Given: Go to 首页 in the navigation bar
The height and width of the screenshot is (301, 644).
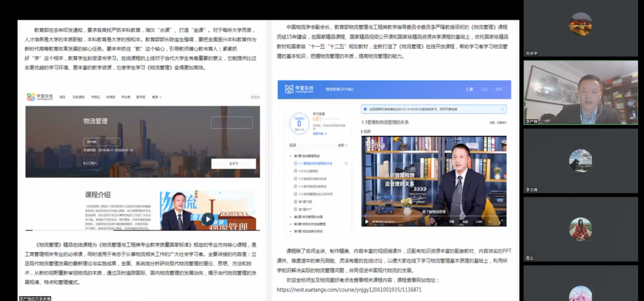Looking at the screenshot, I should click(63, 97).
